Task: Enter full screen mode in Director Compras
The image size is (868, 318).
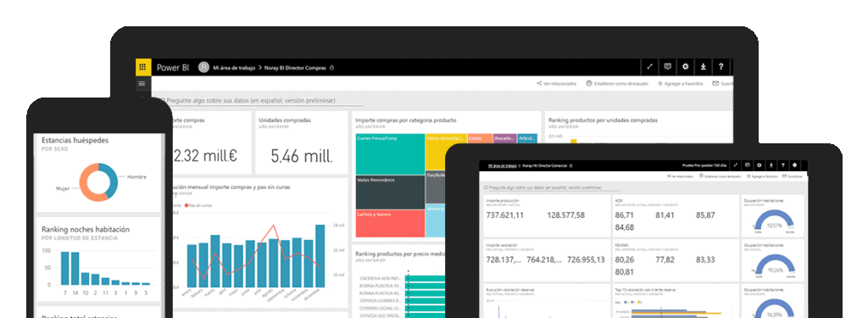Action: [x=650, y=67]
